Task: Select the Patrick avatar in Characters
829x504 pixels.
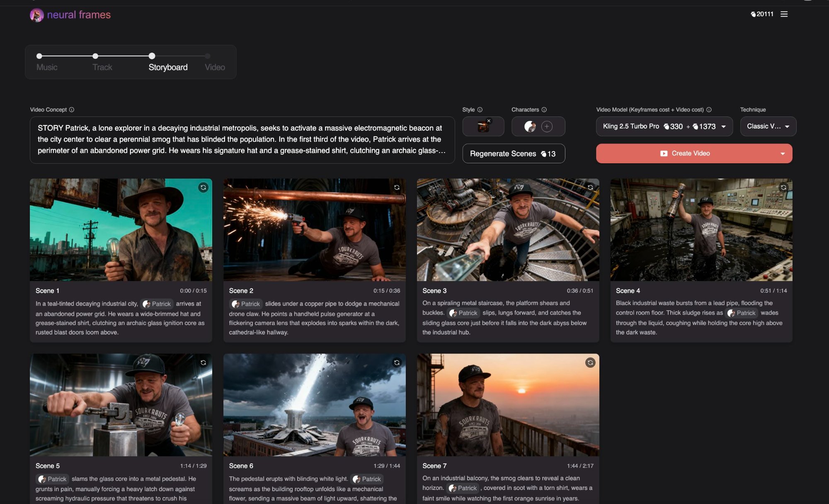Action: 530,126
